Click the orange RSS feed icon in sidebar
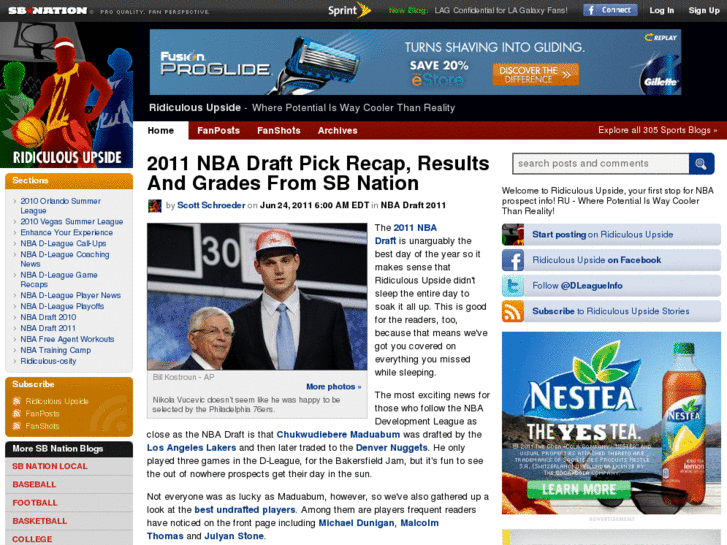Screen dimensions: 727x545 (513, 311)
